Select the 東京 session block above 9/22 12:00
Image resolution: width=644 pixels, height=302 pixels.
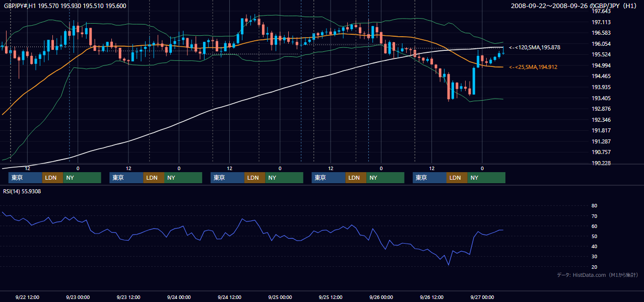point(25,178)
